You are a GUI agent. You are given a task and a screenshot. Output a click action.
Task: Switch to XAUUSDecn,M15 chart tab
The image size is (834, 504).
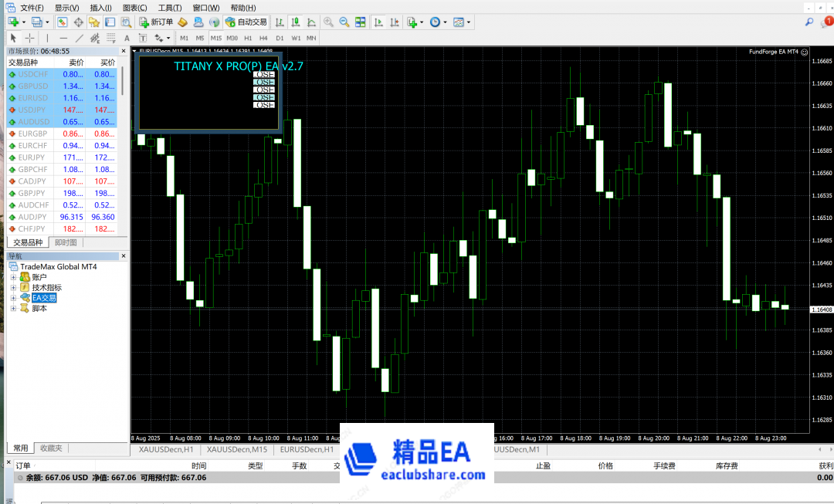[x=237, y=450]
